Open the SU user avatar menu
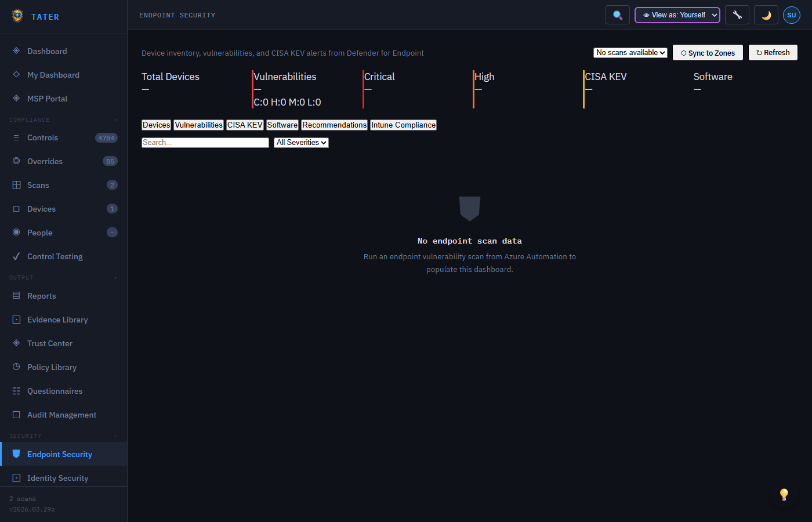812x522 pixels. tap(792, 15)
